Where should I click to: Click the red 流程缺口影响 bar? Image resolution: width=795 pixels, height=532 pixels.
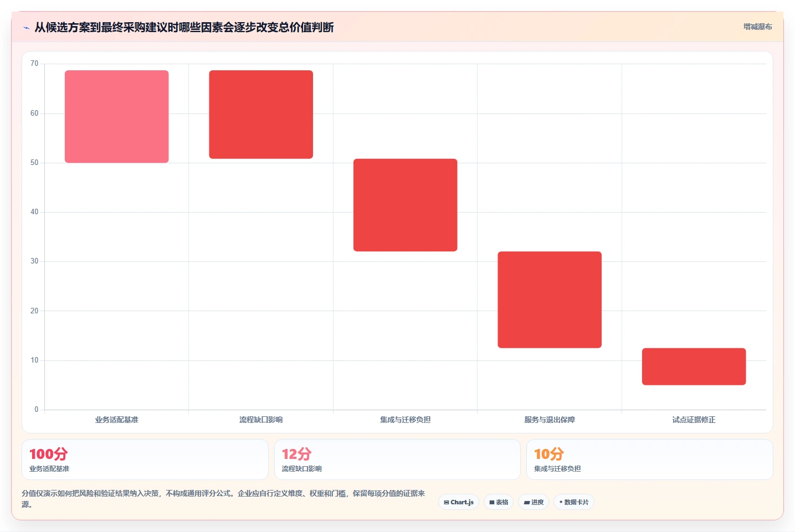pos(261,115)
